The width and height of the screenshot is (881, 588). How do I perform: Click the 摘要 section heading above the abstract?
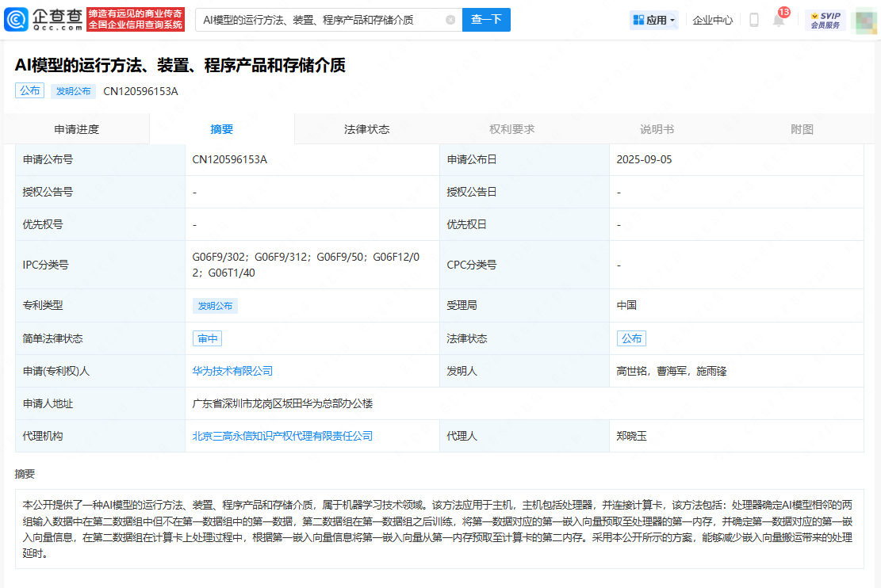click(x=25, y=474)
